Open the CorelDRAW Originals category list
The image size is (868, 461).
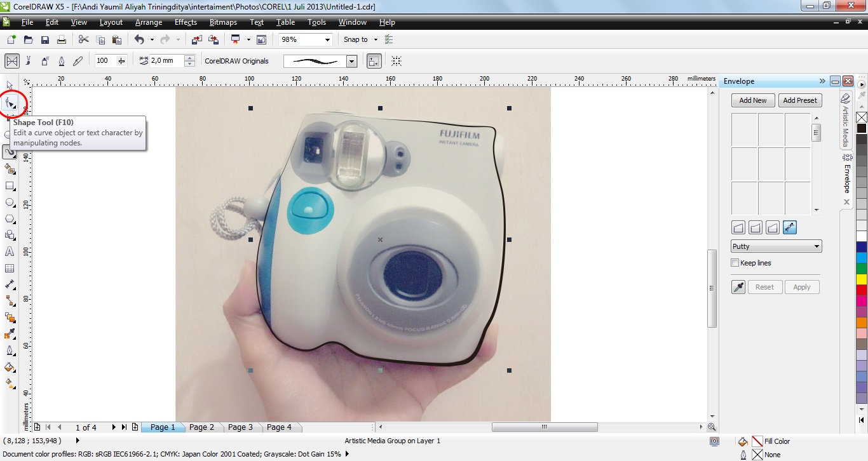[x=236, y=61]
